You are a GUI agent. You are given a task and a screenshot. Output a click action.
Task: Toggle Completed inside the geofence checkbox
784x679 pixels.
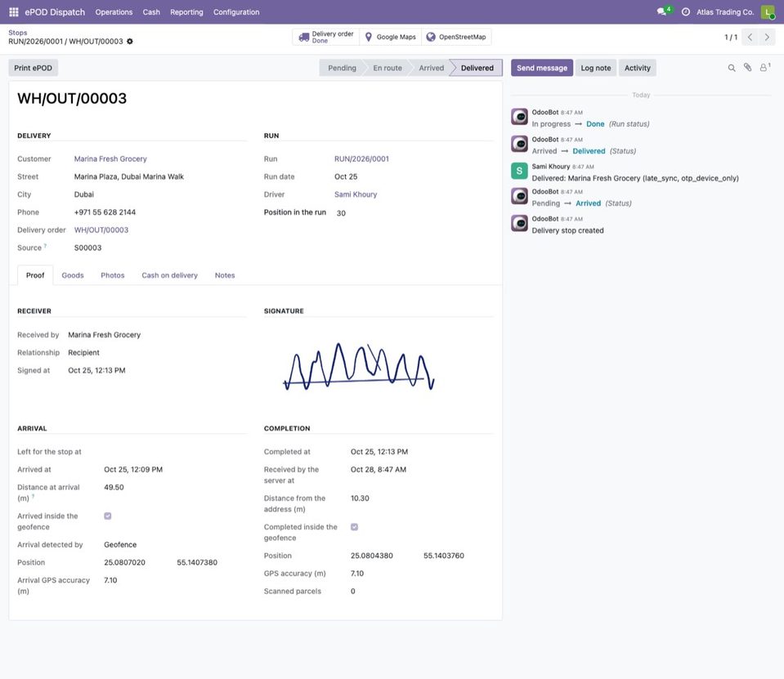pos(354,527)
